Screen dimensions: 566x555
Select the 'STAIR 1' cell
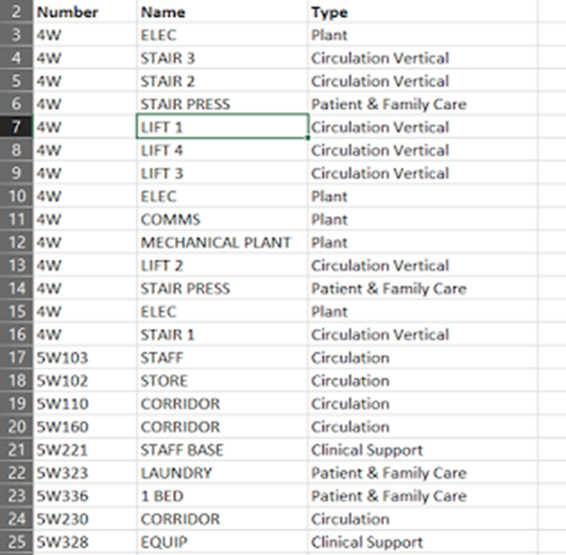tap(222, 334)
